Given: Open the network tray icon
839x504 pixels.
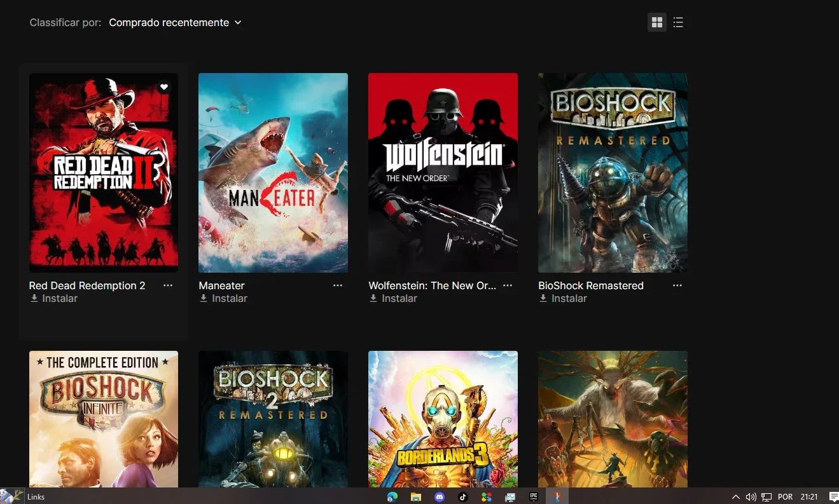Looking at the screenshot, I should pyautogui.click(x=766, y=497).
